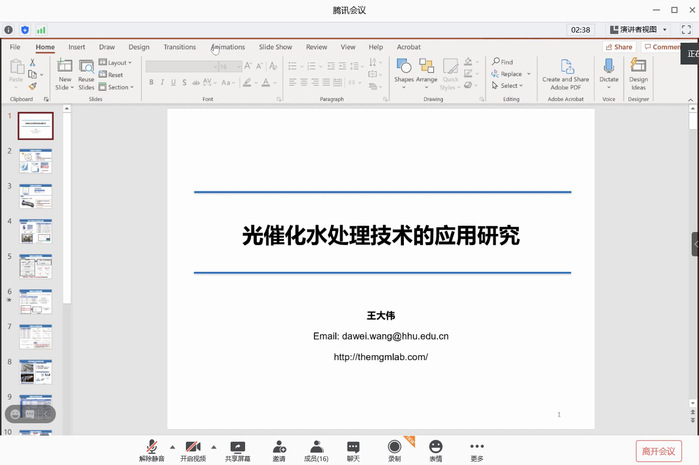This screenshot has width=699, height=465.
Task: Switch to the Slide Show tab
Action: click(275, 47)
